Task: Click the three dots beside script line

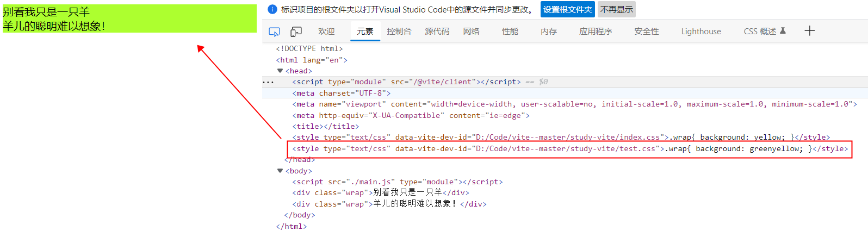Action: tap(268, 82)
